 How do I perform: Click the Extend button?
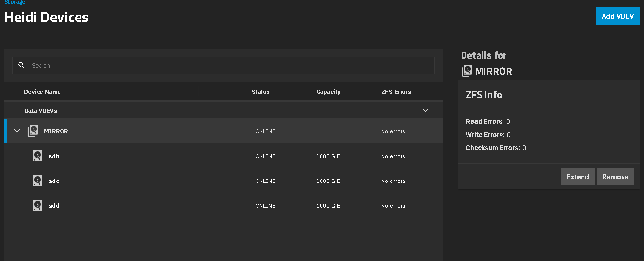(578, 177)
